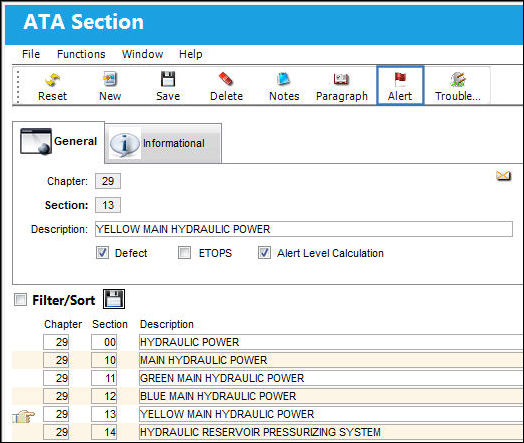Open the Paragraph toolbar item
The height and width of the screenshot is (443, 524).
[342, 87]
